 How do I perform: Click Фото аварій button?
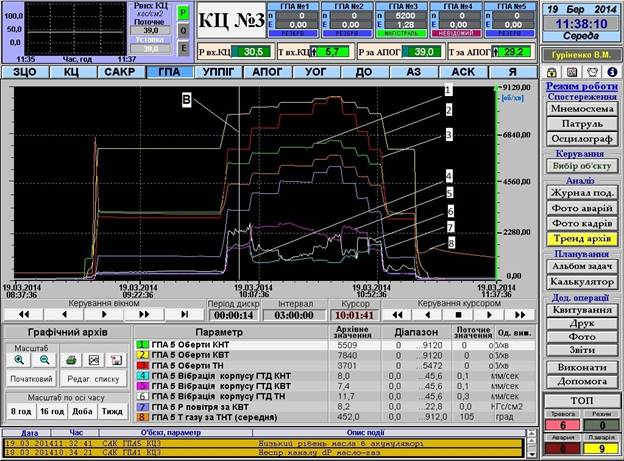(582, 208)
